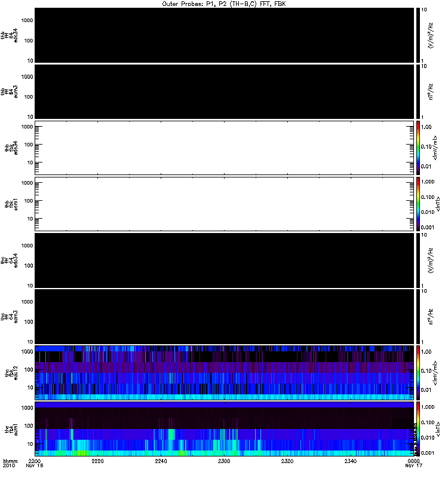This screenshot has width=448, height=478.
Task: Click the 1000 frequency tick of thc fbk edc12
Action: point(27,351)
